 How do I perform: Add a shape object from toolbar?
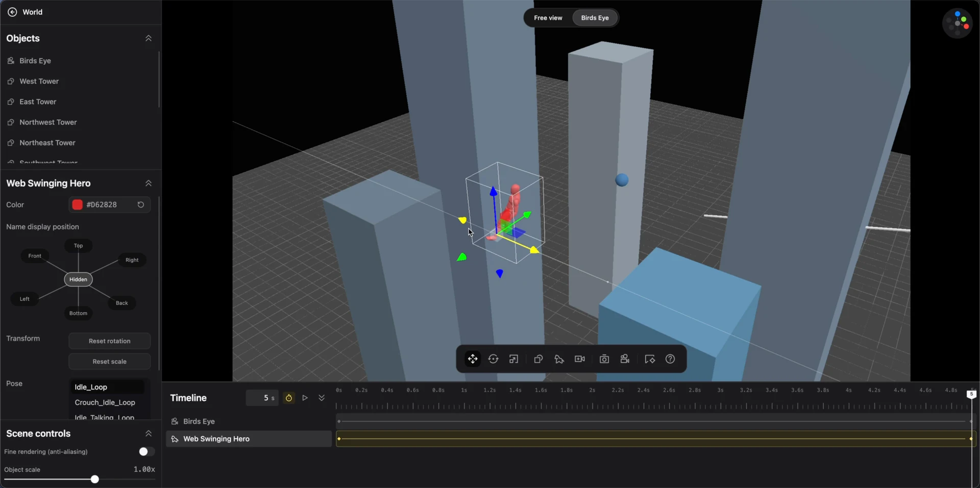coord(538,359)
